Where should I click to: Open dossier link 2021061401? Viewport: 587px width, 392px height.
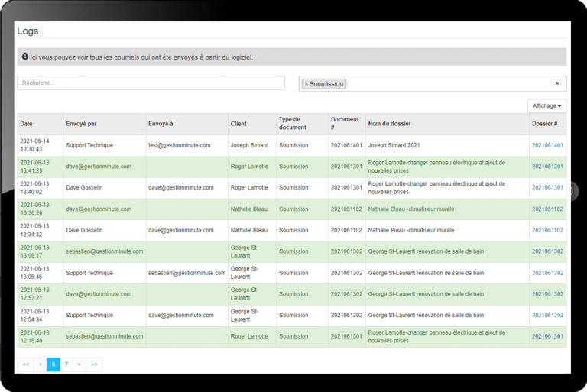click(x=547, y=145)
